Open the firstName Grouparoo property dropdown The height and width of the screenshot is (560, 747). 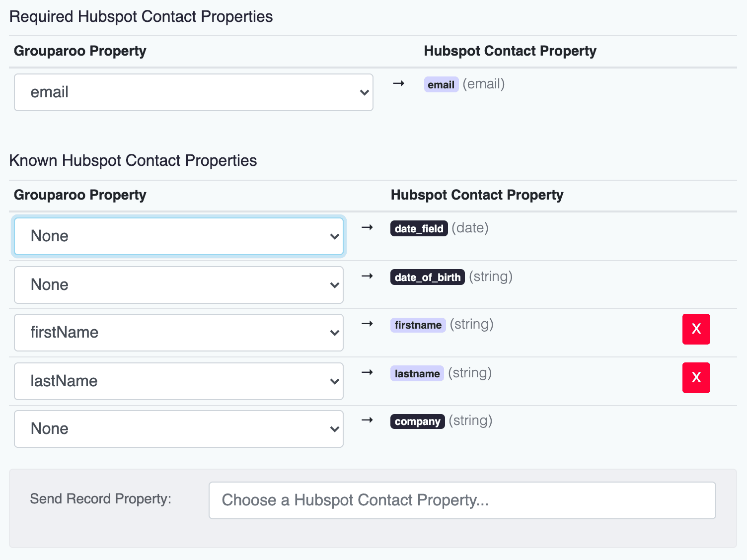pyautogui.click(x=179, y=333)
